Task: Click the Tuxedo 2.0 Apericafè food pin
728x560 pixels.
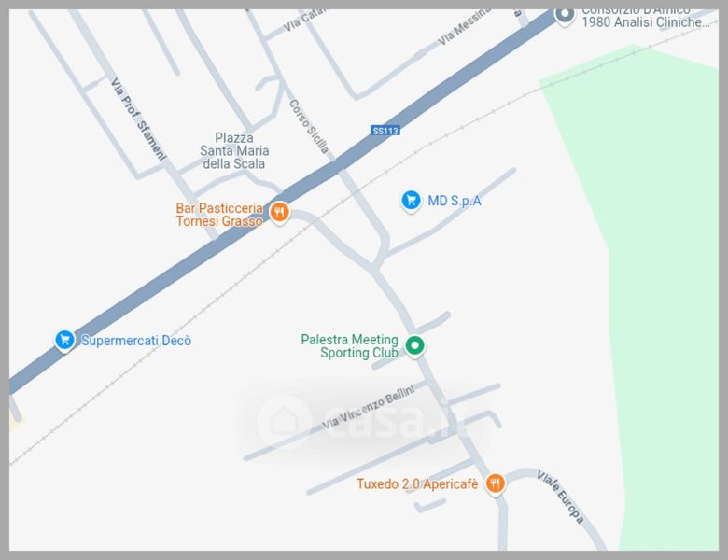Action: (x=496, y=483)
